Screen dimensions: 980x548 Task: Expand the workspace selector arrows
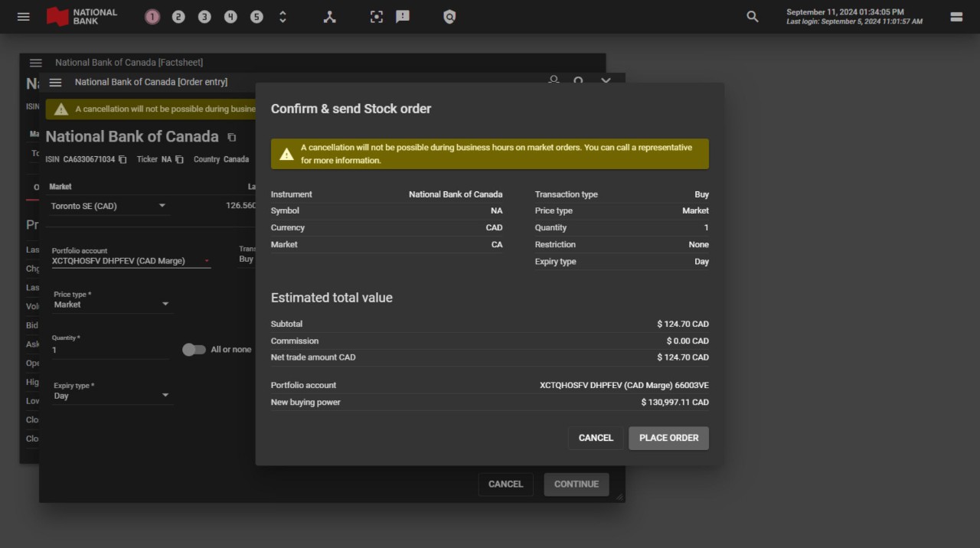pyautogui.click(x=283, y=17)
